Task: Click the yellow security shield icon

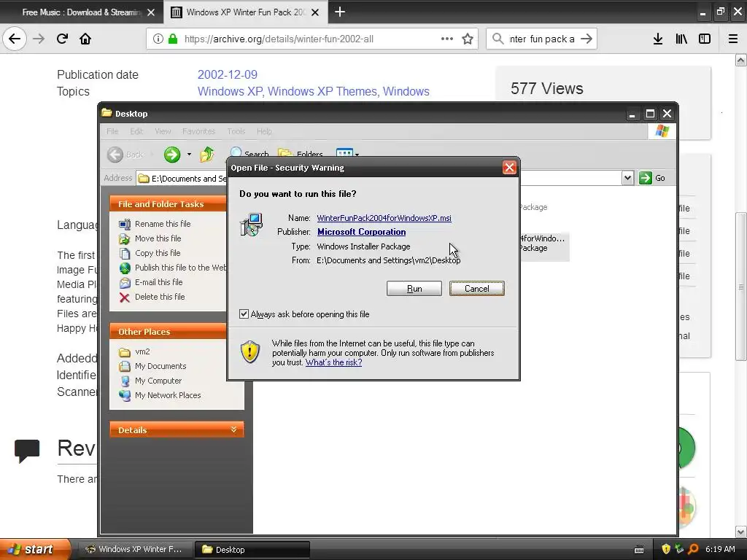Action: (250, 352)
